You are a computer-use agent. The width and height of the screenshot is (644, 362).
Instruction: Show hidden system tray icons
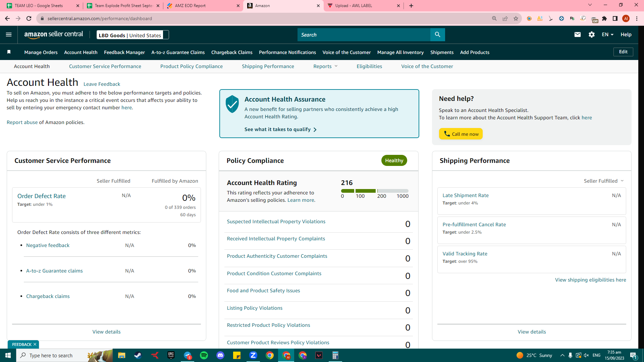562,355
